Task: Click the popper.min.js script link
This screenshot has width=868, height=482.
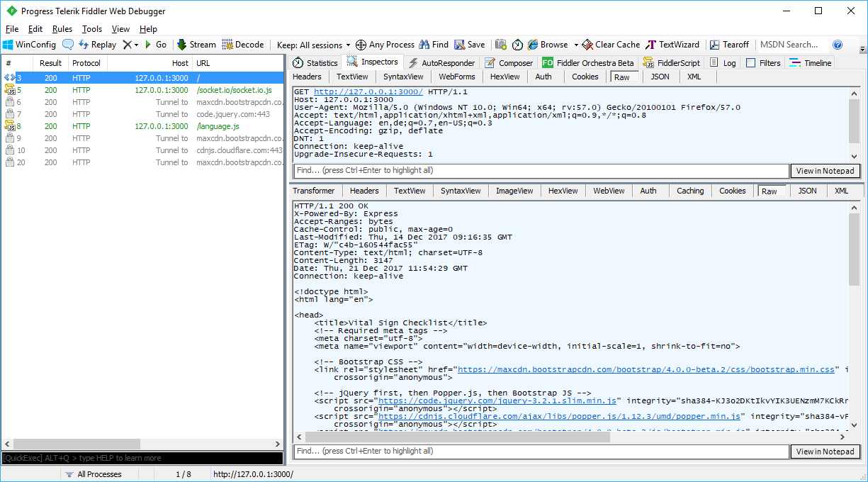Action: point(558,416)
